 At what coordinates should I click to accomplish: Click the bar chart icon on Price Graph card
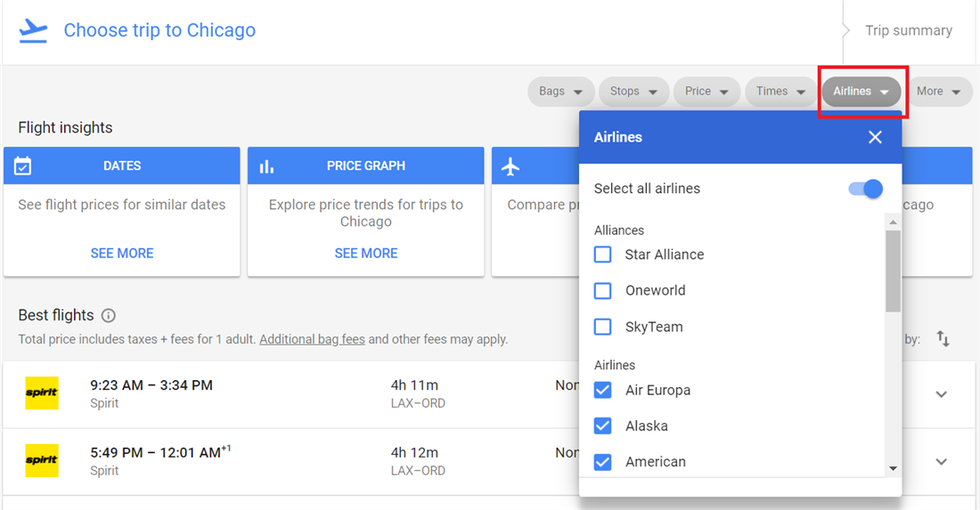coord(266,166)
